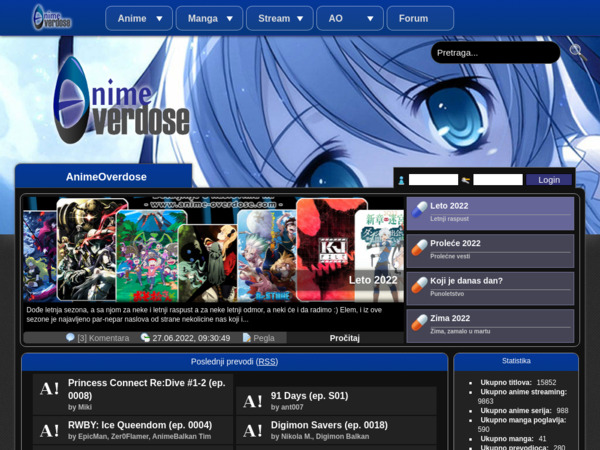Open author Pegla's link
This screenshot has height=450, width=600.
[x=264, y=338]
